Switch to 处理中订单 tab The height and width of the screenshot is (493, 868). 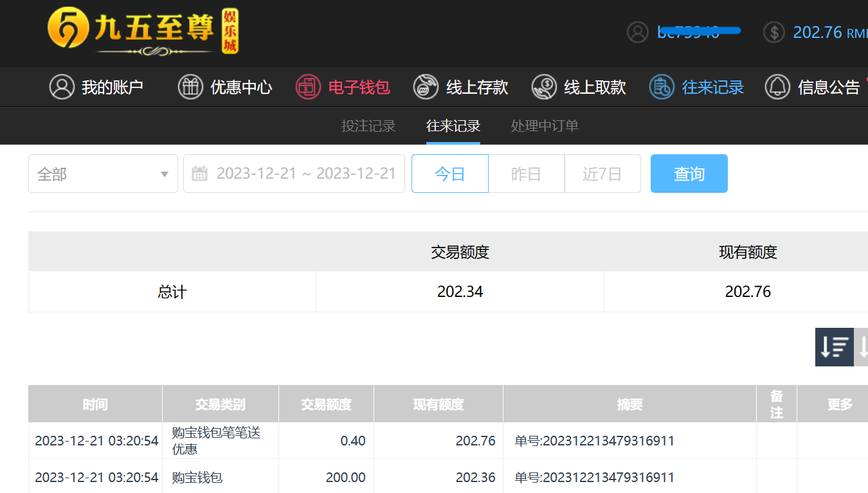(x=545, y=126)
